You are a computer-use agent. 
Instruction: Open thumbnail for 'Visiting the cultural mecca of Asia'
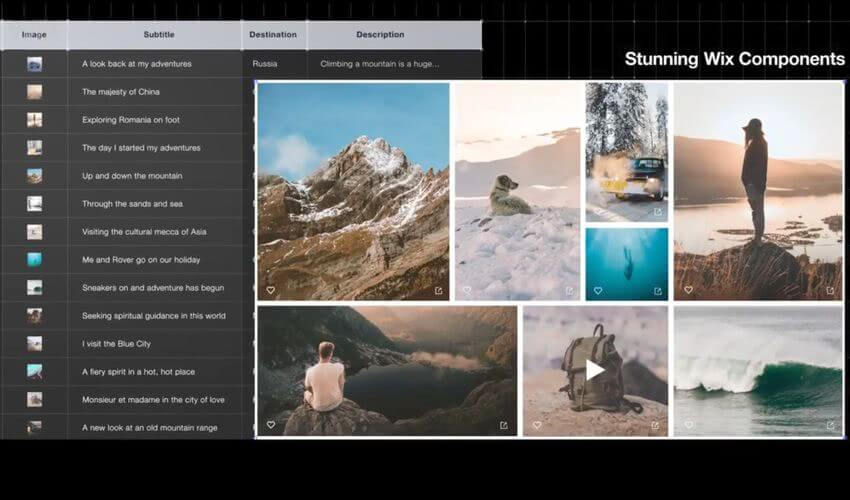tap(35, 232)
